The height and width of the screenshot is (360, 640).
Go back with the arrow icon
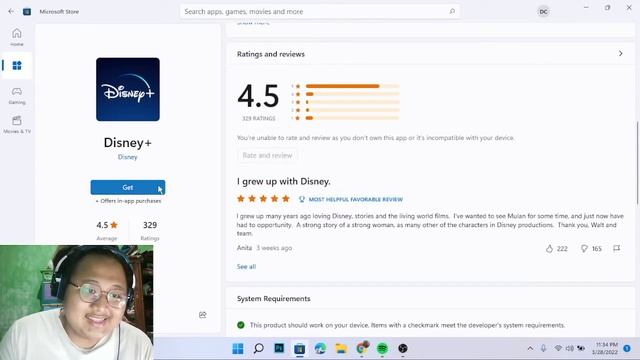11,11
